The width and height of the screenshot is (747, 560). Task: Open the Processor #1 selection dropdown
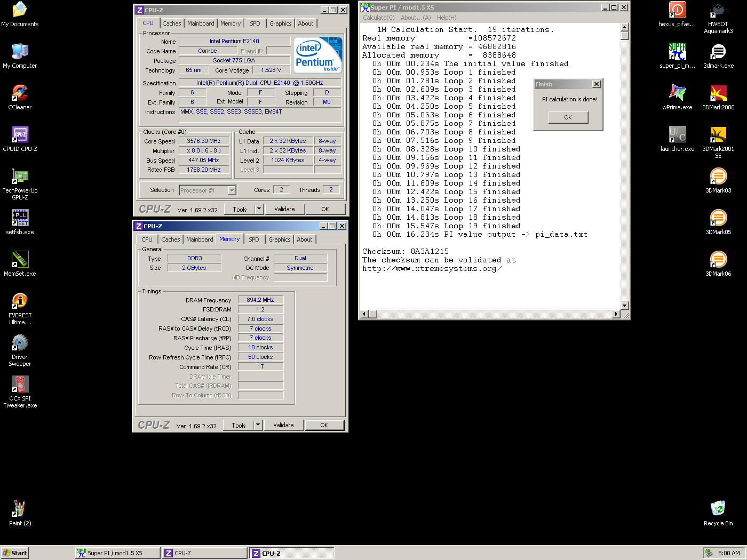tap(208, 190)
